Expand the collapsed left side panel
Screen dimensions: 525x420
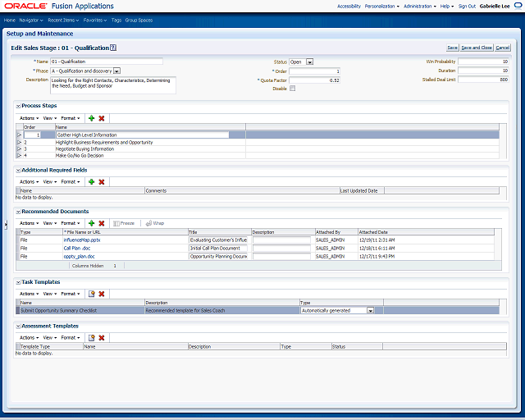tap(6, 225)
